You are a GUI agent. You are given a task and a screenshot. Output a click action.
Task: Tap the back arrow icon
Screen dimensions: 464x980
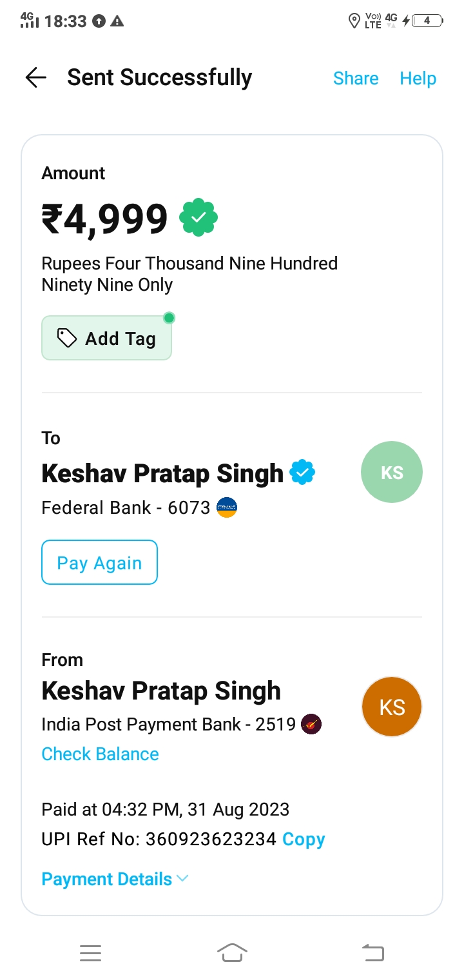coord(36,78)
